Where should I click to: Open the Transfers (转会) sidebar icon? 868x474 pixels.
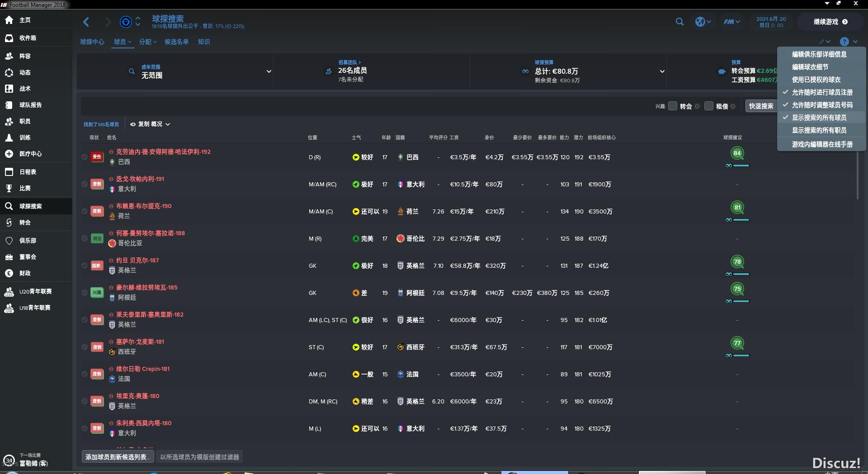point(9,223)
